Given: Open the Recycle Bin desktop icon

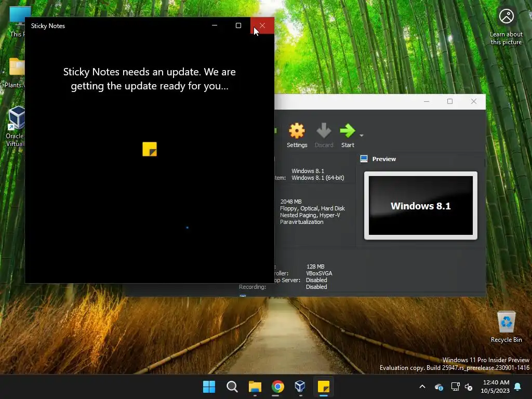Looking at the screenshot, I should [506, 327].
